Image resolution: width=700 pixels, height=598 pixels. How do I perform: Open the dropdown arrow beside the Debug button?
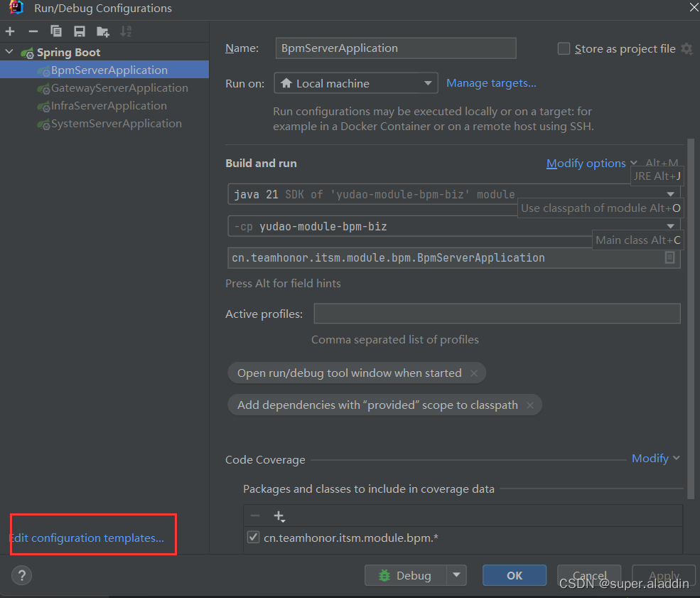[456, 575]
